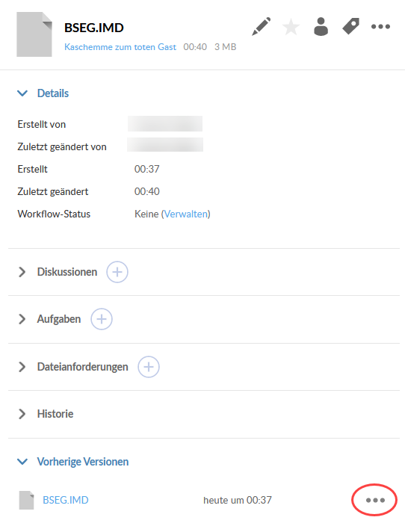The image size is (405, 532).
Task: Click the 'heute um 00:37' version timestamp
Action: 238,500
